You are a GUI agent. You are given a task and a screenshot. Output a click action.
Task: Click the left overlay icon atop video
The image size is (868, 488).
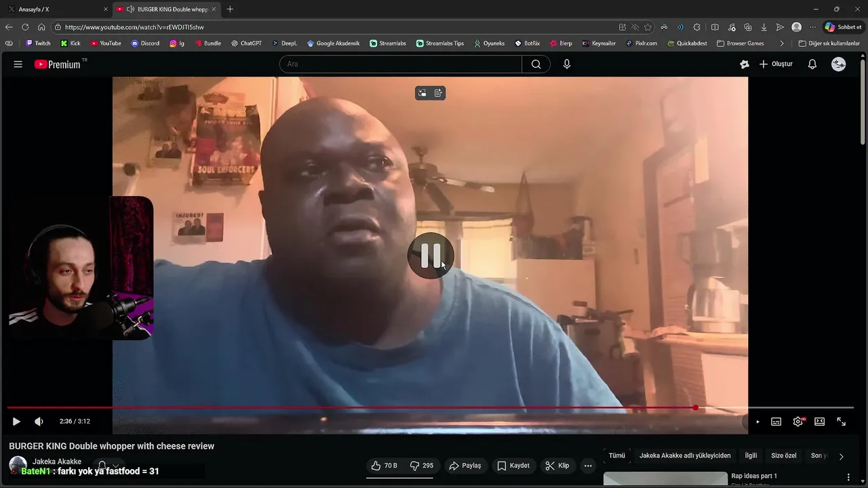point(422,93)
